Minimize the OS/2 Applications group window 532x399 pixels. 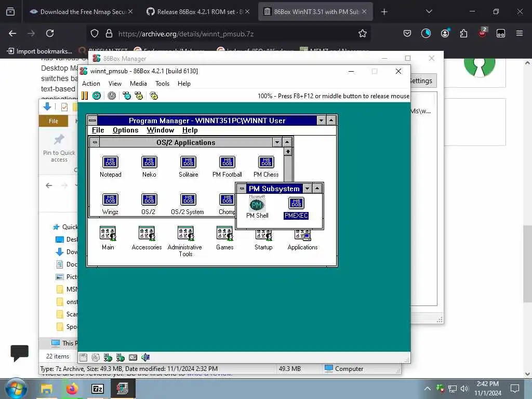pos(277,142)
